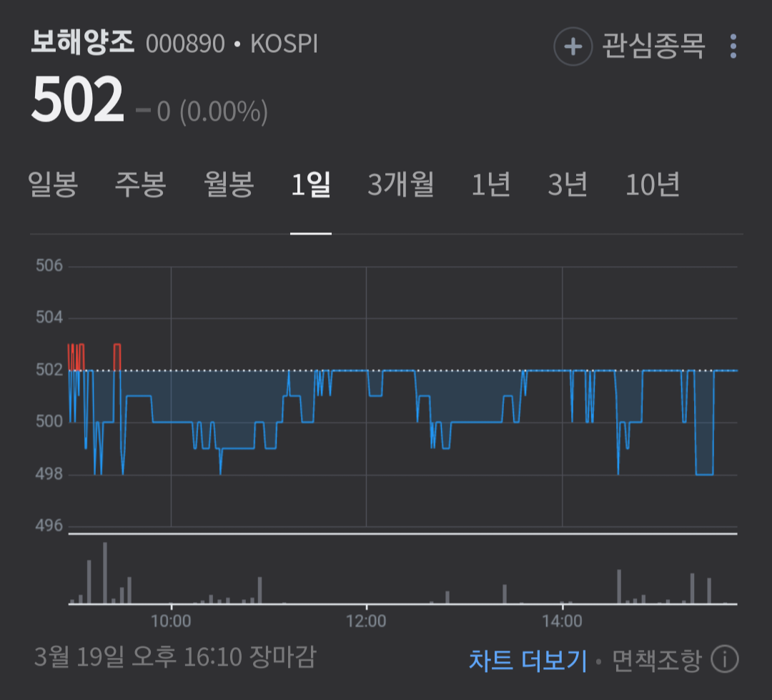The width and height of the screenshot is (772, 700).
Task: Select the 3개월 chart range tab
Action: tap(401, 184)
